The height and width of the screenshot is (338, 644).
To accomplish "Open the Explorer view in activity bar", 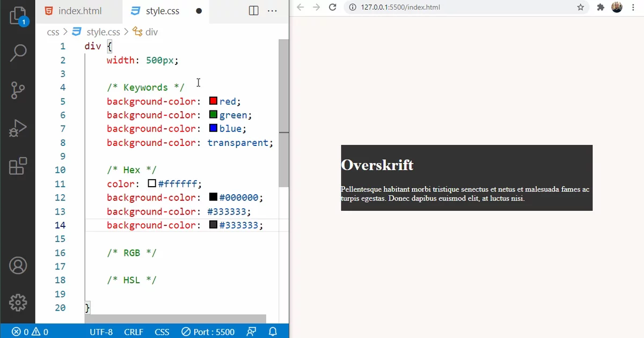I will [x=18, y=16].
